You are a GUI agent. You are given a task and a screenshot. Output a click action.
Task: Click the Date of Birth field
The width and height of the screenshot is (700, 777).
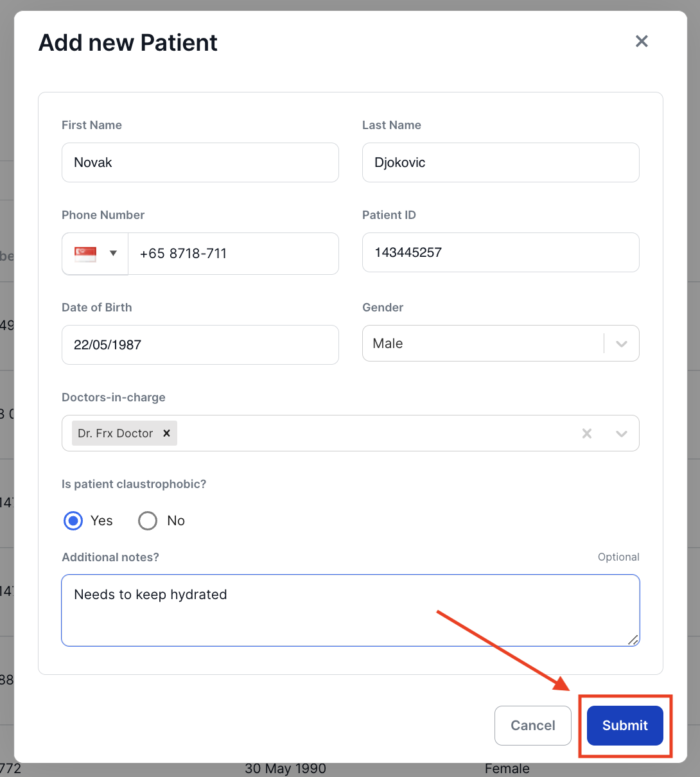(x=200, y=345)
